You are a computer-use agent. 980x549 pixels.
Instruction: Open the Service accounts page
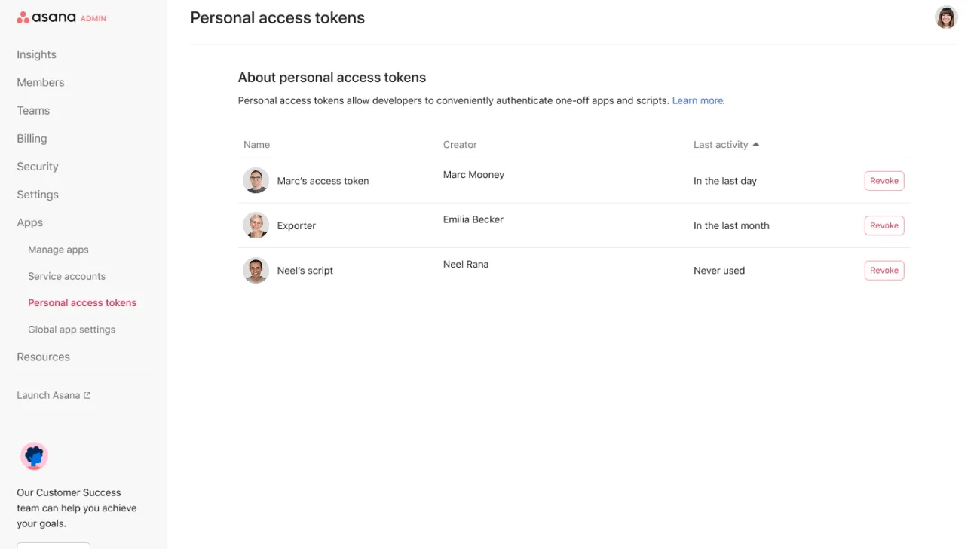pyautogui.click(x=66, y=276)
